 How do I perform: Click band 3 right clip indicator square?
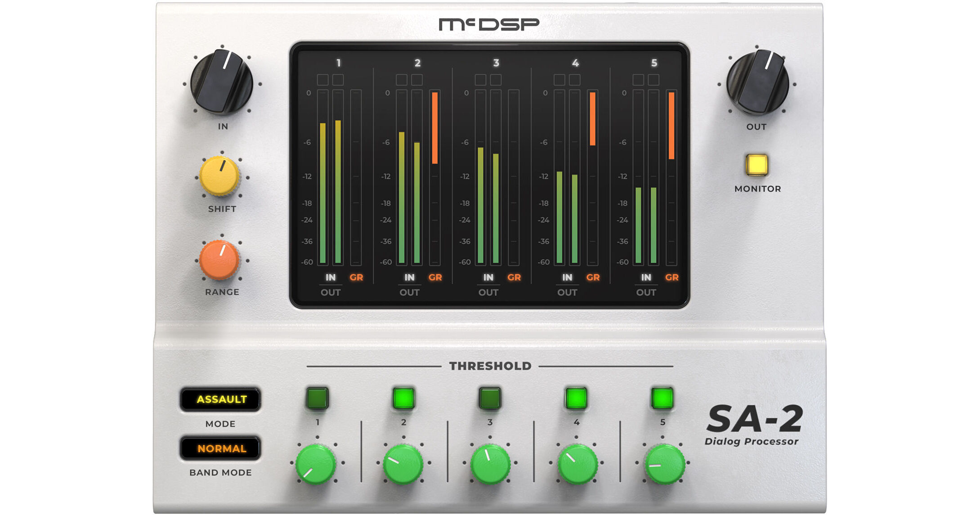[x=496, y=80]
